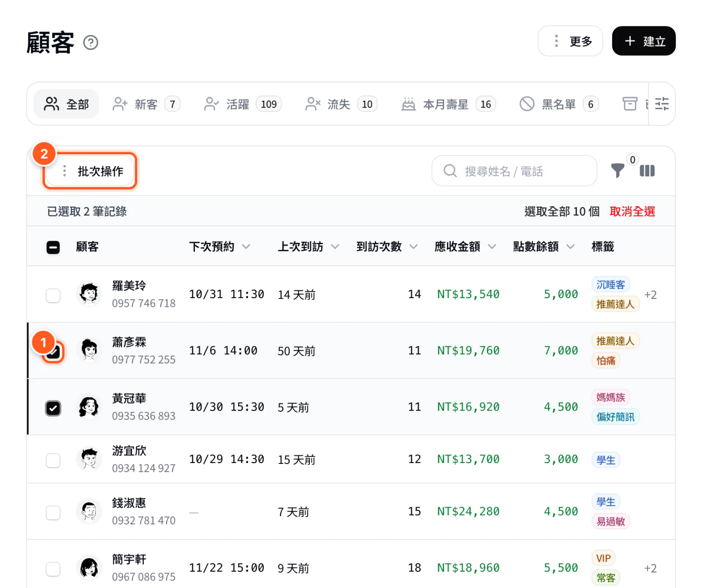Toggle the header select-all checkbox

point(53,247)
